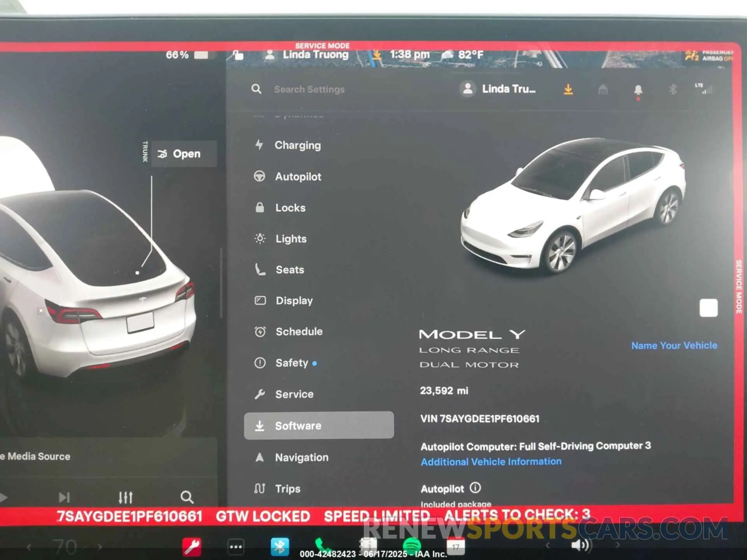Screen dimensions: 747x560
Task: Click the search magnifier icon in settings
Action: (x=256, y=89)
